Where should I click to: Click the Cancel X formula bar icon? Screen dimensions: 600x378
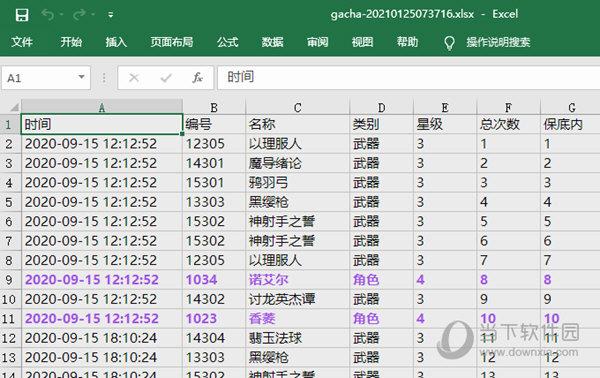134,78
